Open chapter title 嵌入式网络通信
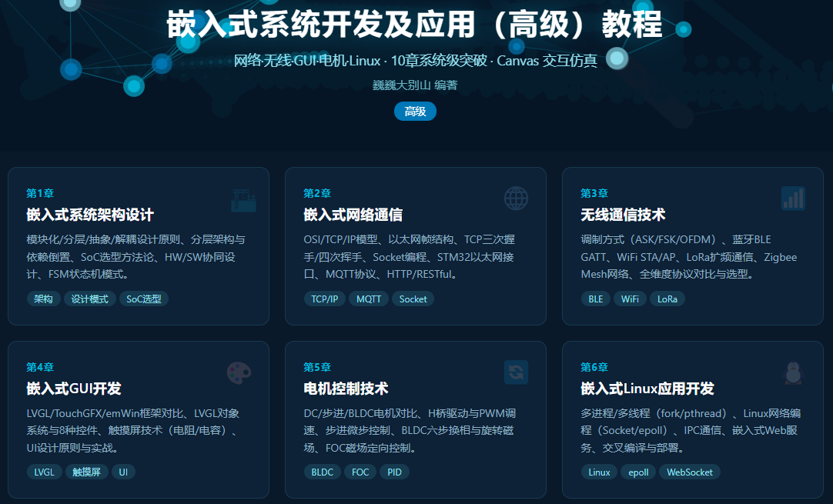833x504 pixels. click(353, 215)
